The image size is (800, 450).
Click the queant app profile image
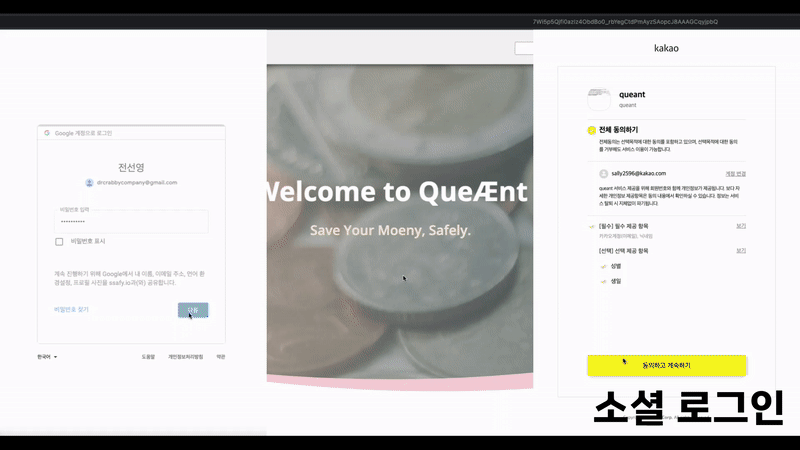click(599, 99)
